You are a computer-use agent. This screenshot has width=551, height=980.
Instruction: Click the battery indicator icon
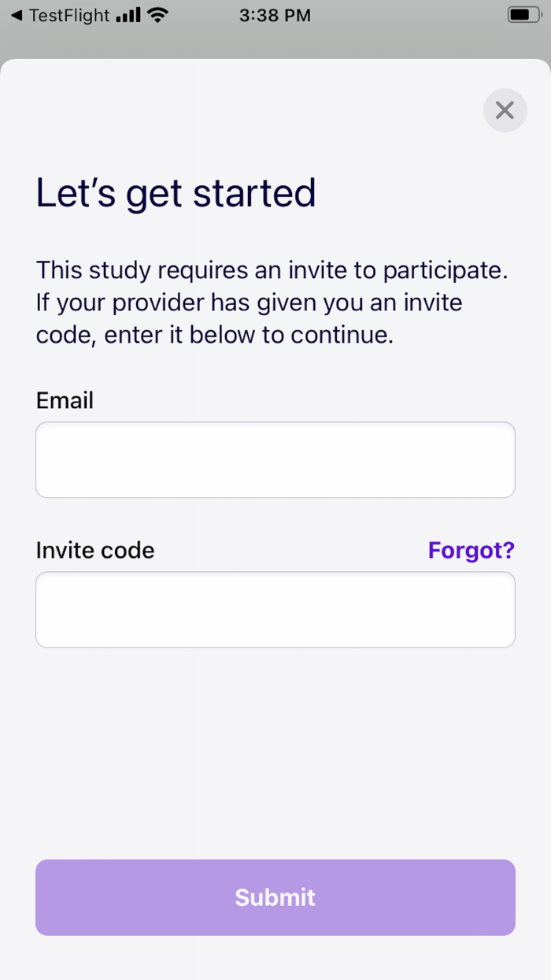point(523,15)
